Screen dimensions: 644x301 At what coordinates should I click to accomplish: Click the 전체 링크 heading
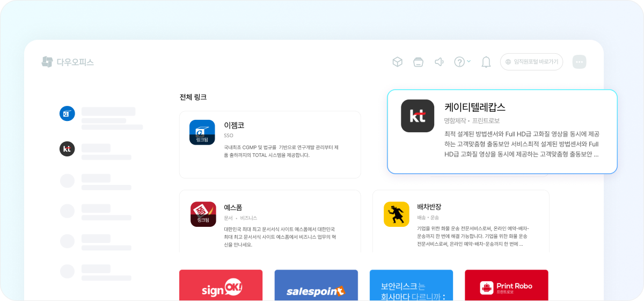(193, 97)
